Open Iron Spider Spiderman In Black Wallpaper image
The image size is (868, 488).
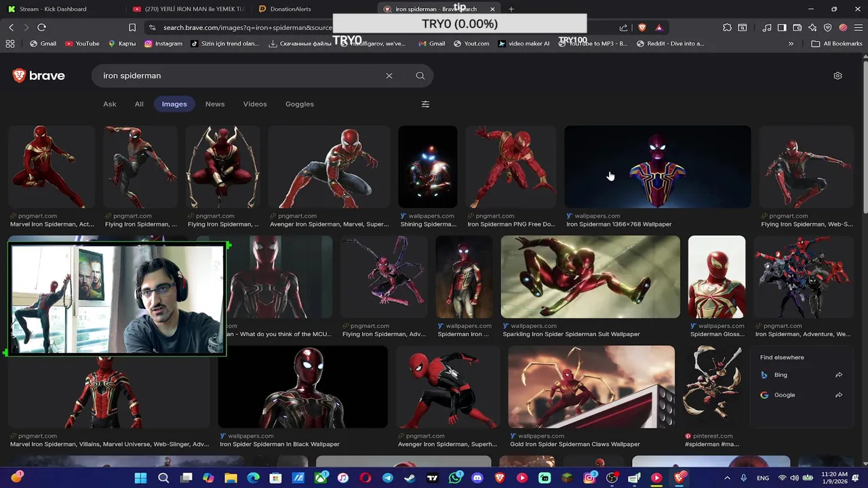(303, 387)
